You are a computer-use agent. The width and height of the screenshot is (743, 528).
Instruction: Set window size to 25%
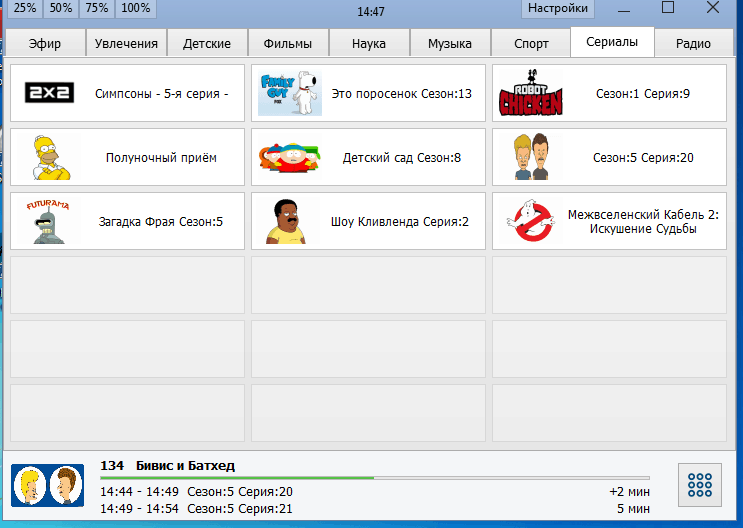(x=25, y=8)
